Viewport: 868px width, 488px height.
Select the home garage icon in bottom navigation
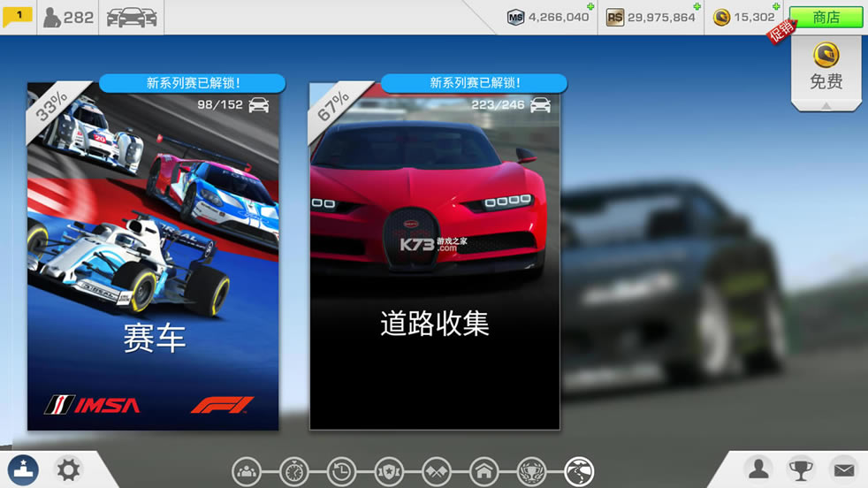coord(483,470)
